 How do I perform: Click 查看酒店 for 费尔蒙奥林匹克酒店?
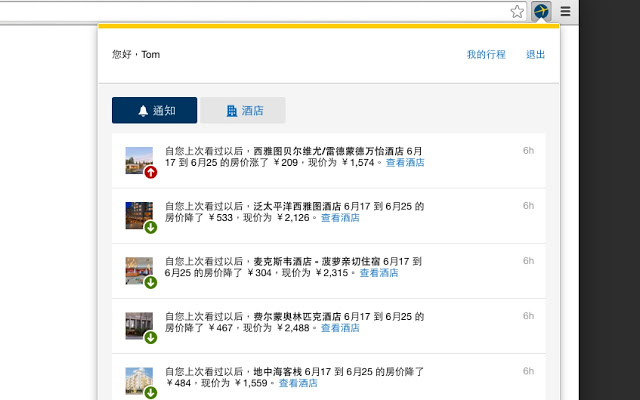[x=340, y=328]
